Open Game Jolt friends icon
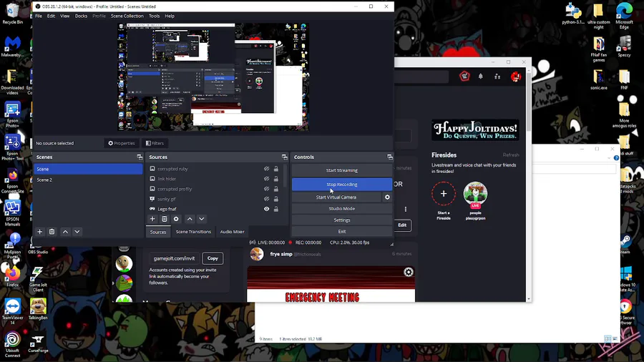 497,77
